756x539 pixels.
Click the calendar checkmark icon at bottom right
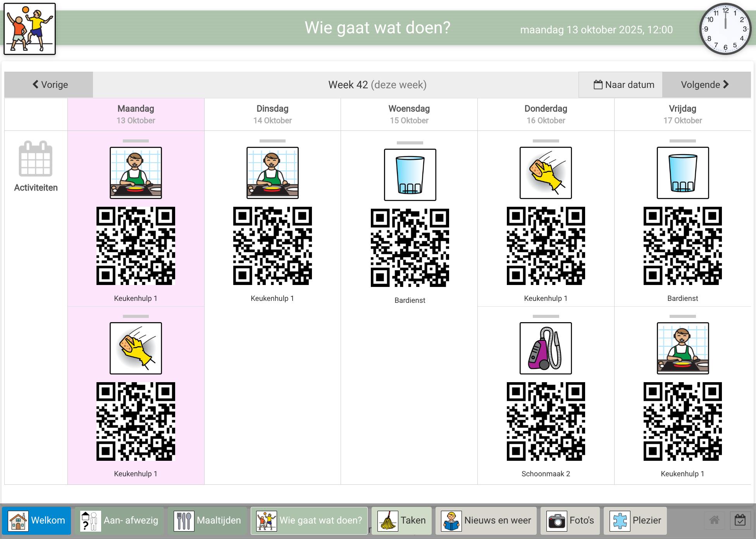[740, 520]
